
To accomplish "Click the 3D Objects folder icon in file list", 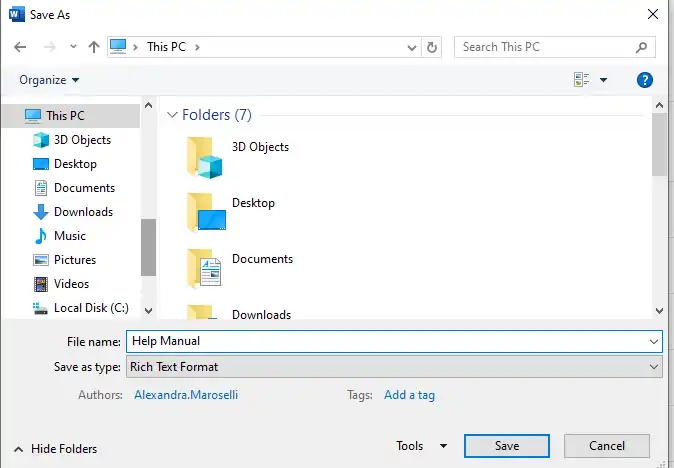I will [205, 157].
